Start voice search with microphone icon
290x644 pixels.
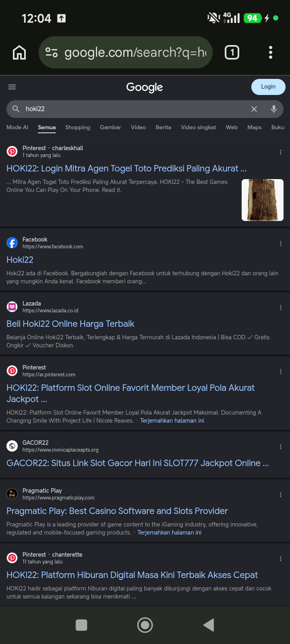pos(274,109)
